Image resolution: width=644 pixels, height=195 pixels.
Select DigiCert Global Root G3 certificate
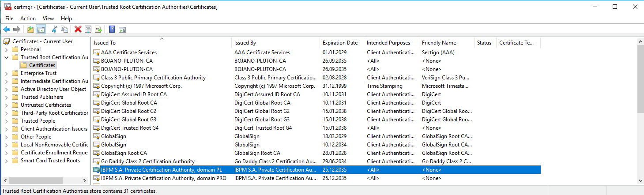(x=316, y=120)
